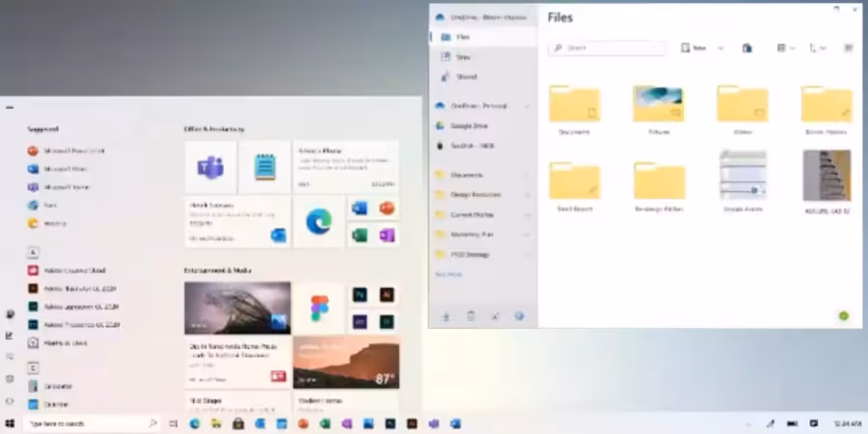Screen dimensions: 868x434
Task: Open the OneDrive account header in sidebar
Action: [483, 17]
